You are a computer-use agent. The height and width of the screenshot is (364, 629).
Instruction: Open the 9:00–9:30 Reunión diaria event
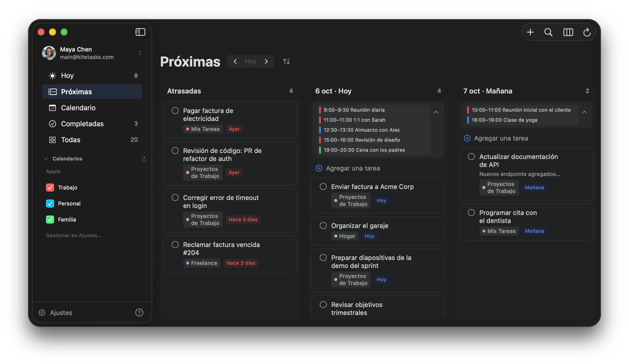point(374,110)
